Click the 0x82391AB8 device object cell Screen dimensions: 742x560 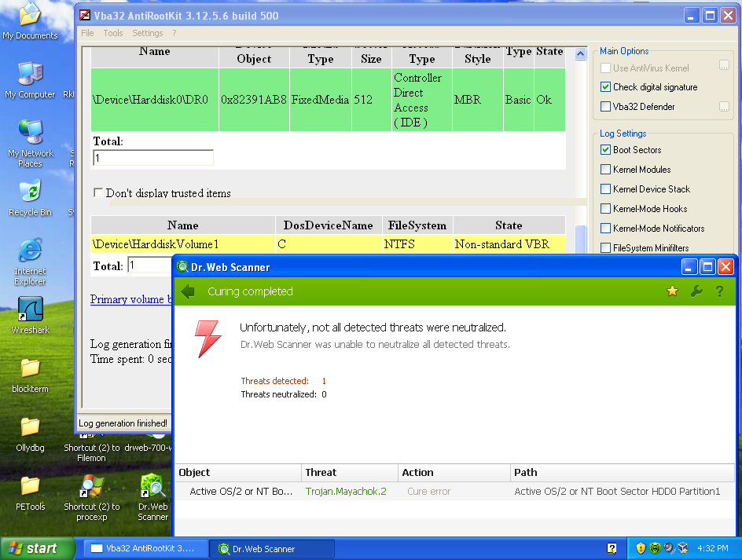pos(254,100)
